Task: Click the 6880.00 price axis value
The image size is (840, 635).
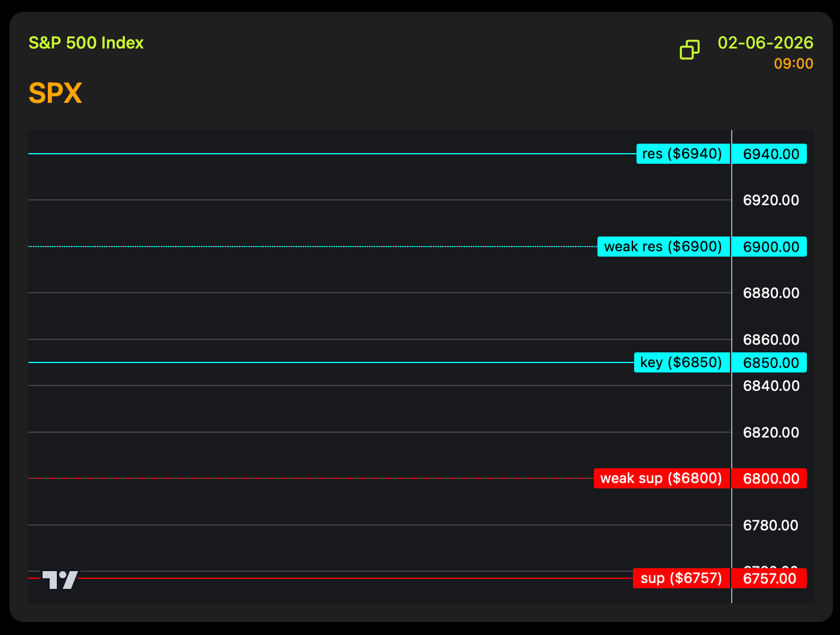Action: (x=771, y=293)
